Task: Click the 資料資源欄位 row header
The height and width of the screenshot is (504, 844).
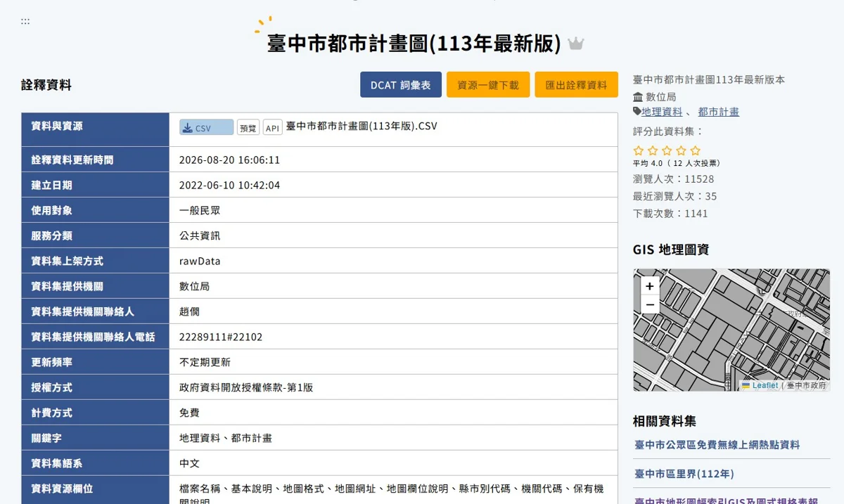Action: pyautogui.click(x=95, y=489)
